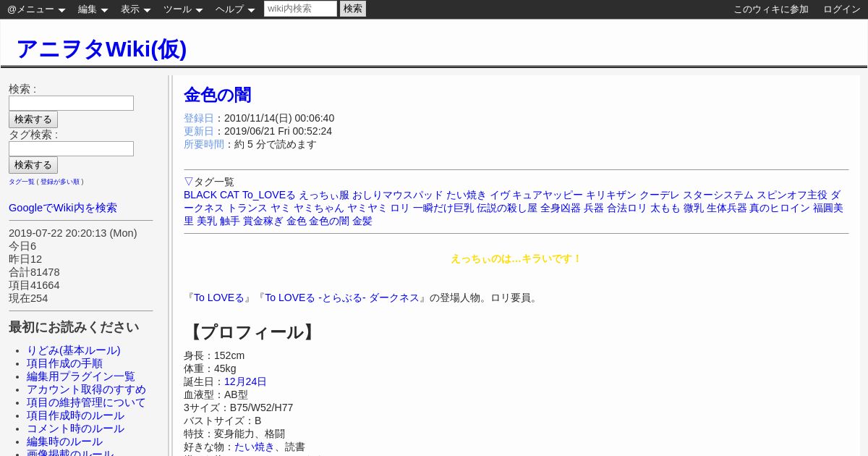Open 編集時のルール link
Screen dimensions: 868x456
pos(64,442)
